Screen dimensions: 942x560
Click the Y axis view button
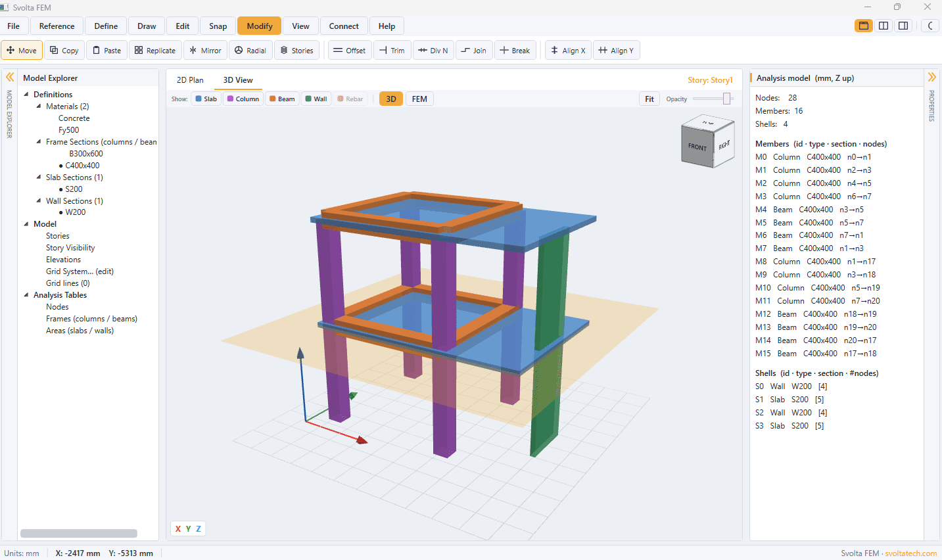pyautogui.click(x=188, y=528)
